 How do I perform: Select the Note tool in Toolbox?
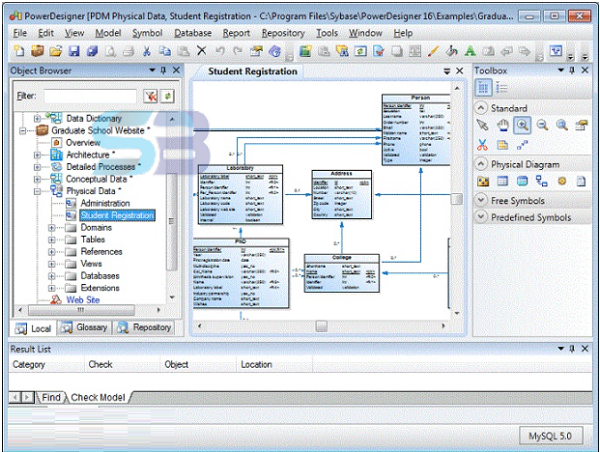[502, 145]
